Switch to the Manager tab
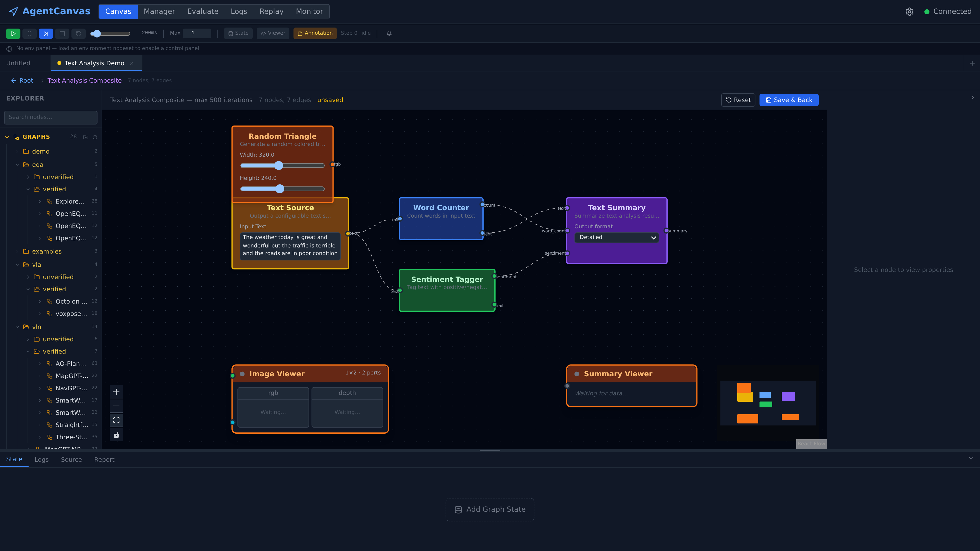Viewport: 980px width, 551px height. (160, 11)
